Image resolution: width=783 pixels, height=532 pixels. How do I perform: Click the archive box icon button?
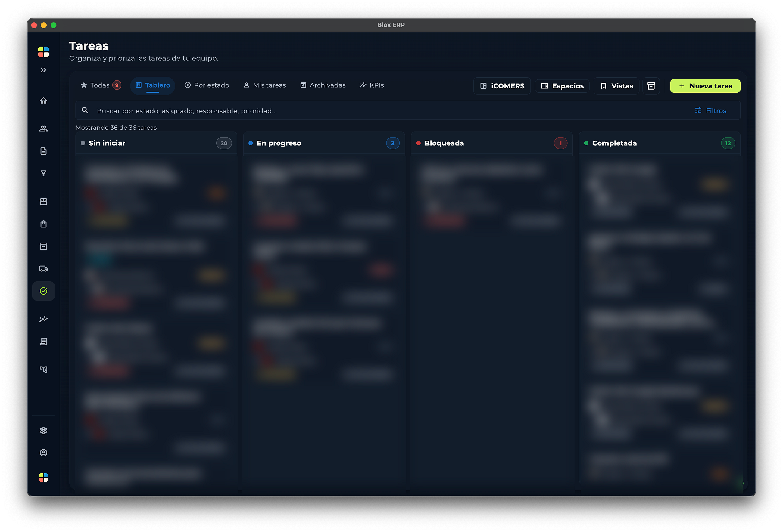pyautogui.click(x=651, y=86)
